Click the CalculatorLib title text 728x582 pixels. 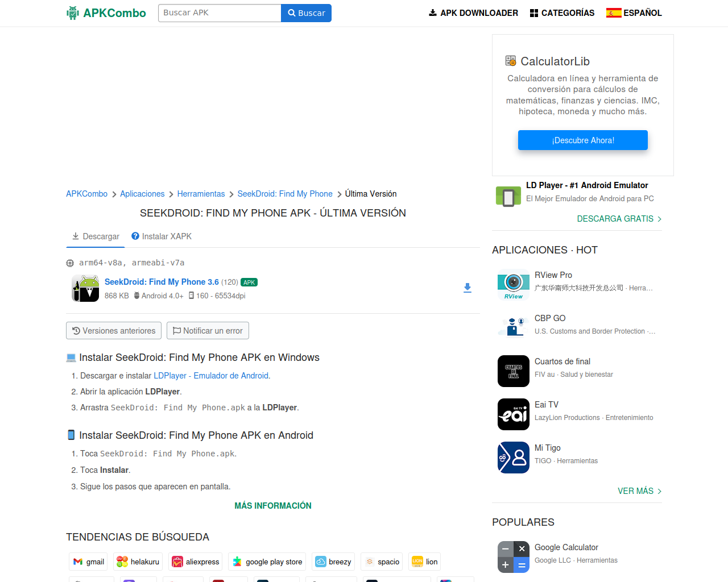point(555,61)
